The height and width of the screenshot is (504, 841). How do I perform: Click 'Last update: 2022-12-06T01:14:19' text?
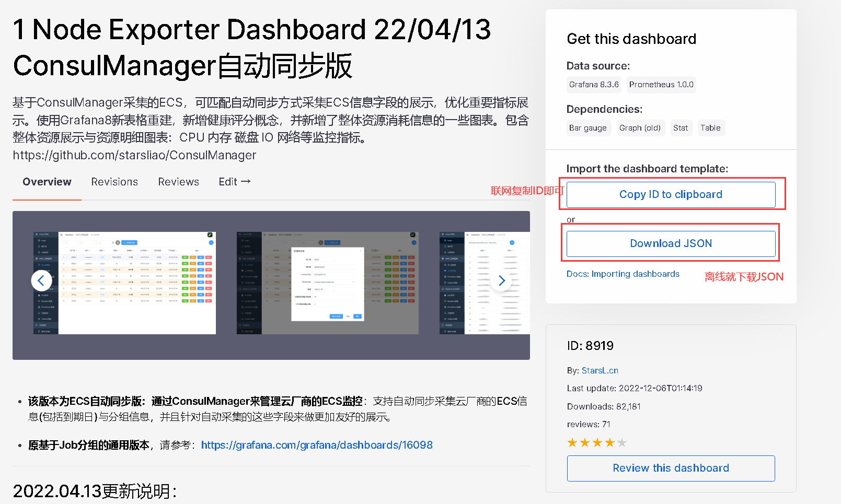635,388
